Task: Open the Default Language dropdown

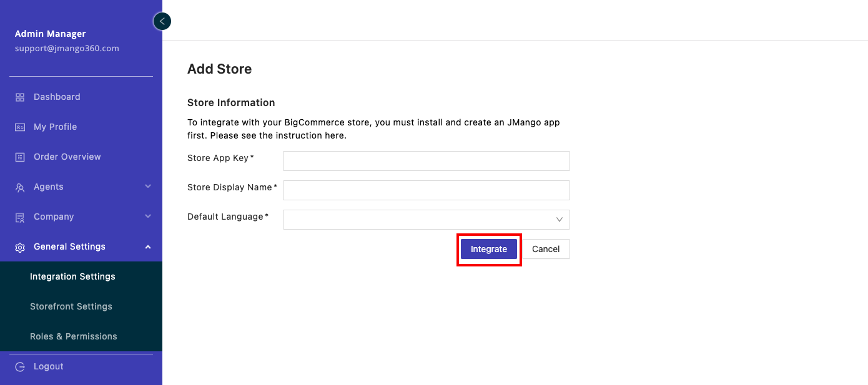Action: (426, 220)
